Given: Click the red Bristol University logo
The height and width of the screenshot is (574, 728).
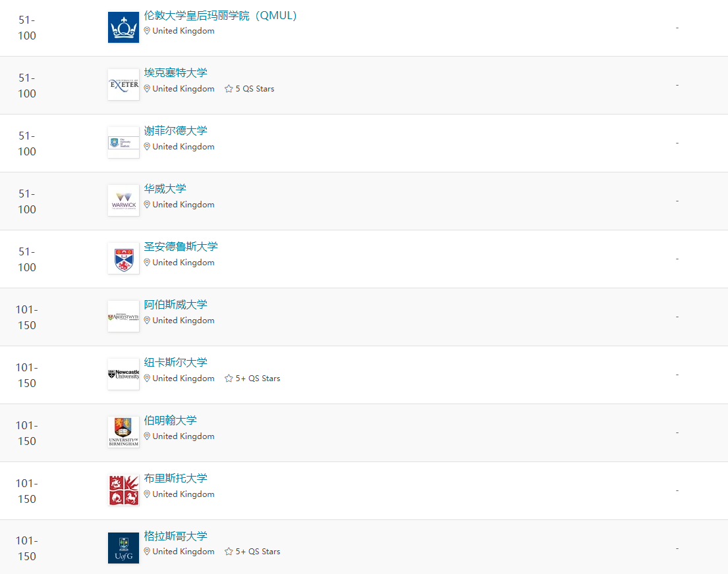Looking at the screenshot, I should [123, 490].
